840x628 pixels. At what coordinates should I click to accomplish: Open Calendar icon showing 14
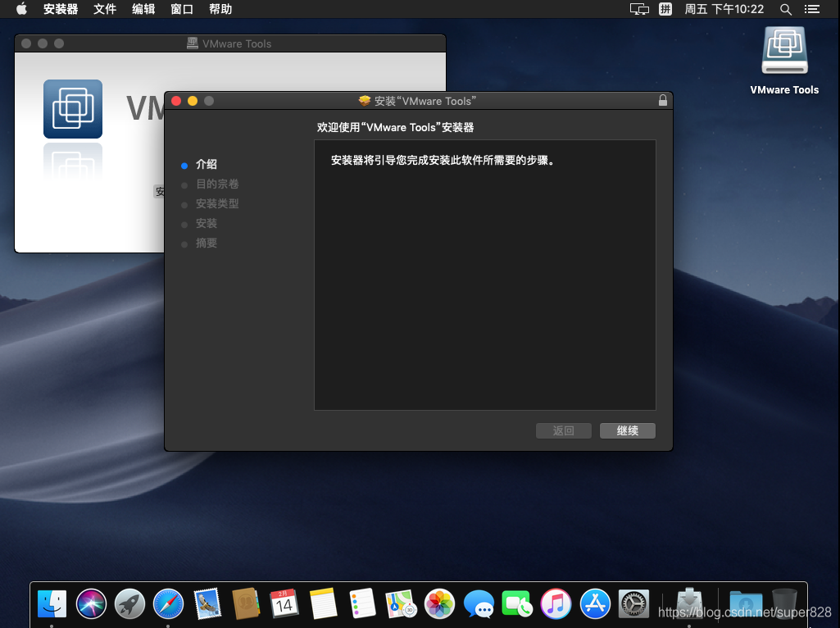[284, 604]
